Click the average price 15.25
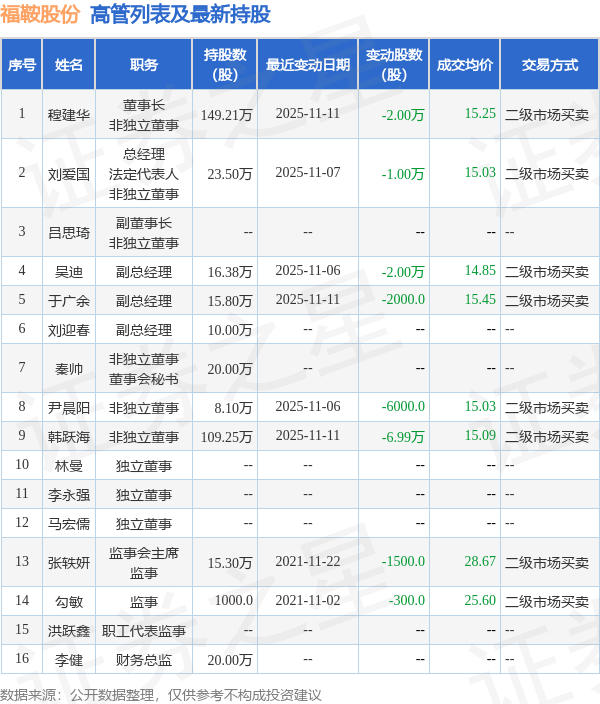 click(x=480, y=114)
